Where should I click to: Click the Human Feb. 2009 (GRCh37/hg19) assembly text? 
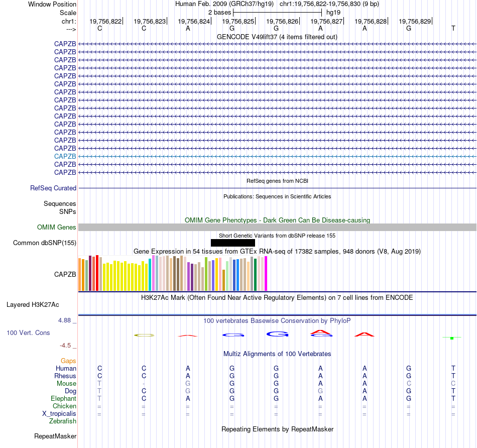pyautogui.click(x=224, y=4)
